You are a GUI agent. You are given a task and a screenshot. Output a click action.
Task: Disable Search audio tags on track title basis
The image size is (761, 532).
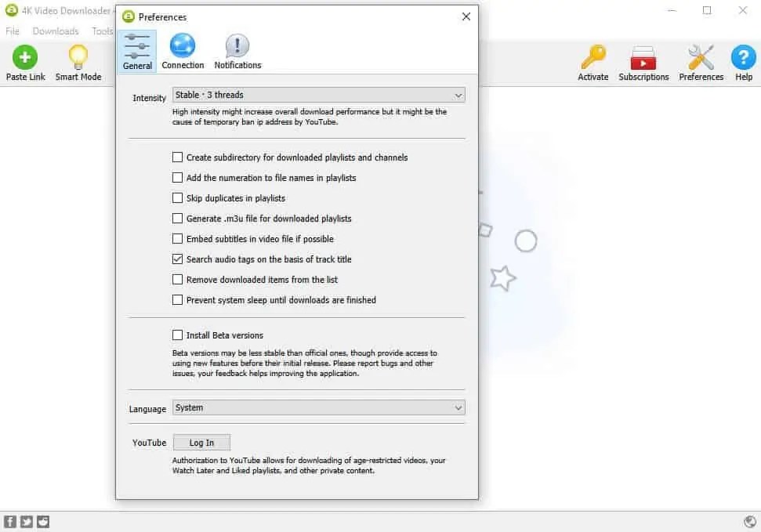178,259
